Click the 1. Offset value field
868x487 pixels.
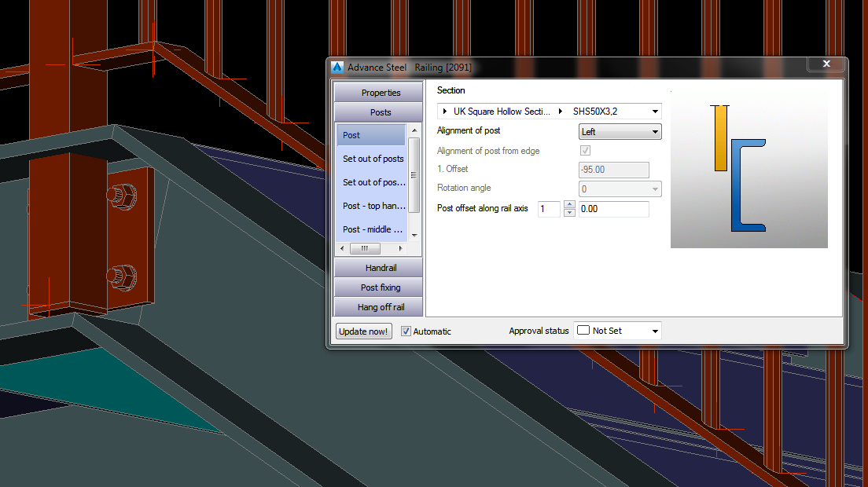click(x=614, y=170)
